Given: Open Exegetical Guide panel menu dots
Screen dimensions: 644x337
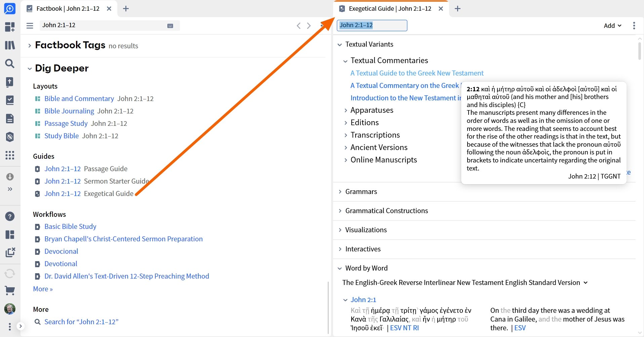Looking at the screenshot, I should (634, 26).
